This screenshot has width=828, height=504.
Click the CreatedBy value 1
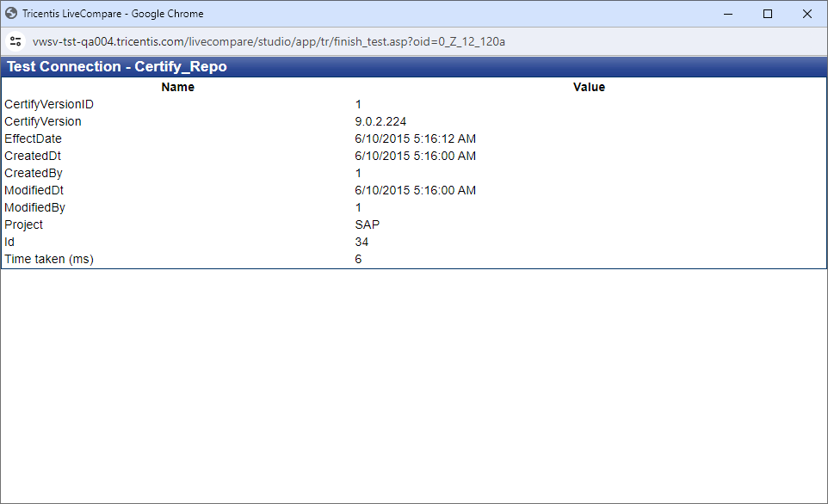click(x=359, y=173)
